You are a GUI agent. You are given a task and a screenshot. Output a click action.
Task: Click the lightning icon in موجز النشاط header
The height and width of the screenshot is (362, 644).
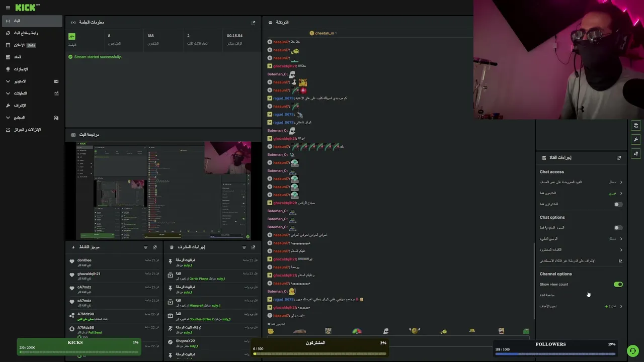tap(73, 247)
